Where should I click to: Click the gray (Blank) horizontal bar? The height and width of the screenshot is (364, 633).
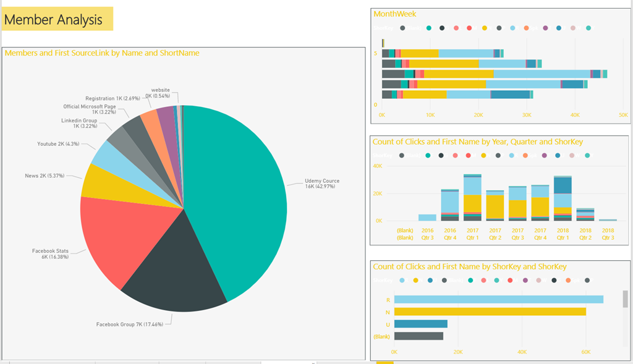coord(418,336)
